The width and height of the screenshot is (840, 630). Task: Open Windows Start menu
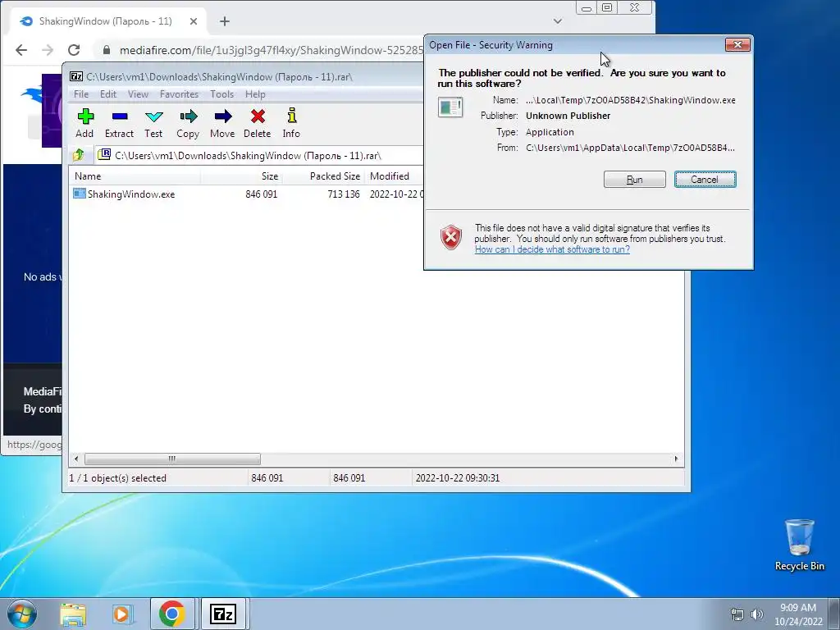[22, 614]
